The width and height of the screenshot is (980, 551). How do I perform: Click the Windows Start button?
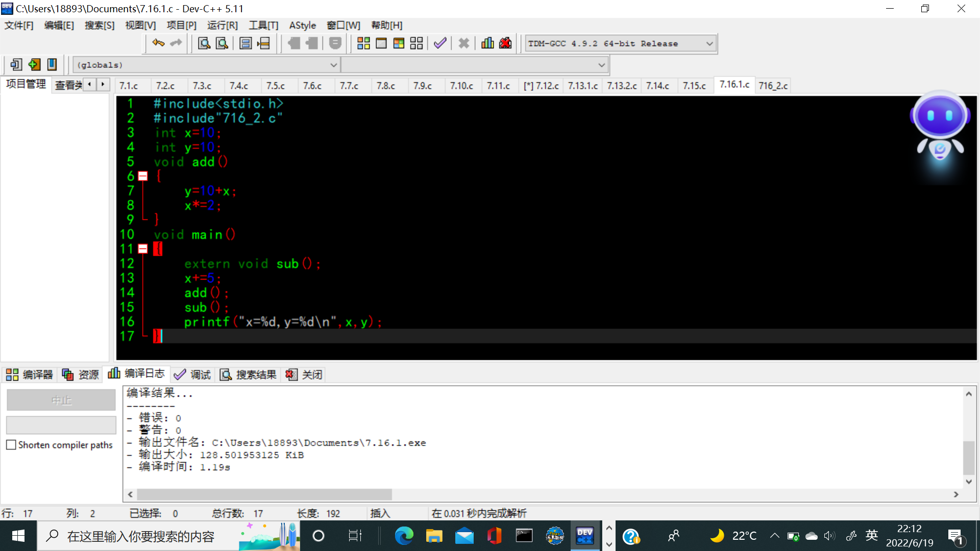(x=18, y=536)
